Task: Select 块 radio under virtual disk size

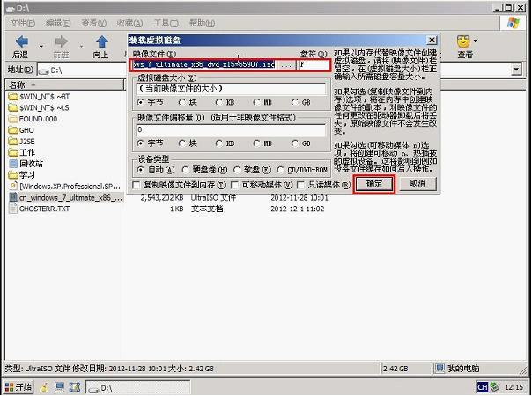Action: click(x=182, y=102)
